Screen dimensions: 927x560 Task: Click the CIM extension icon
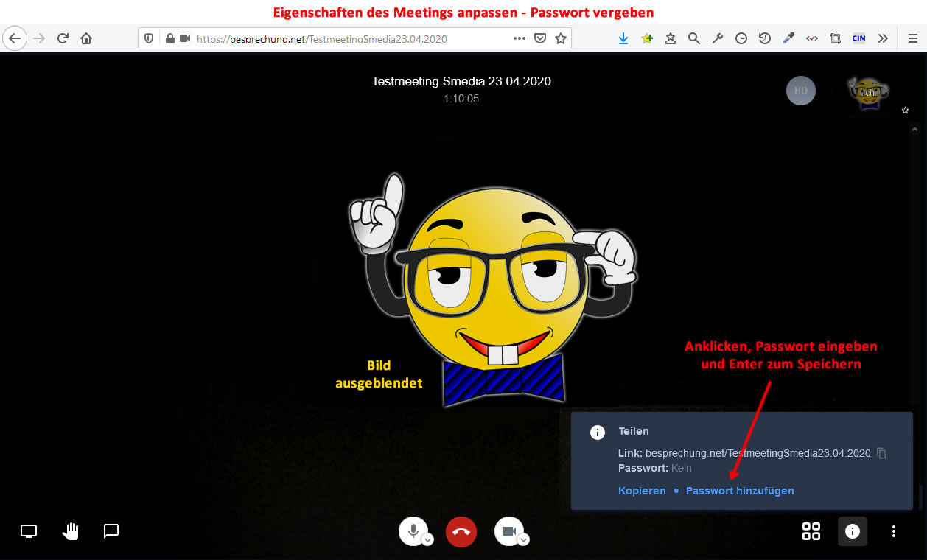click(x=859, y=38)
